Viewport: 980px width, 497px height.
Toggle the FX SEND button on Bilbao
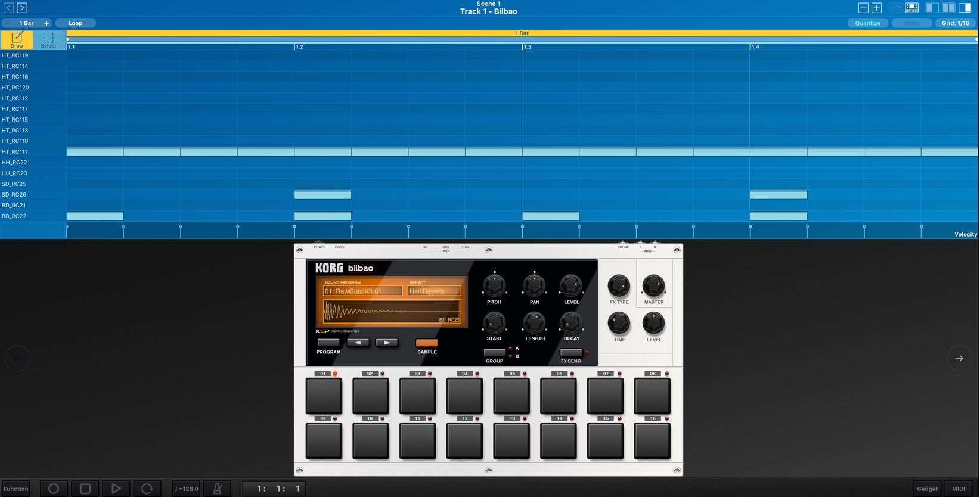click(x=570, y=352)
